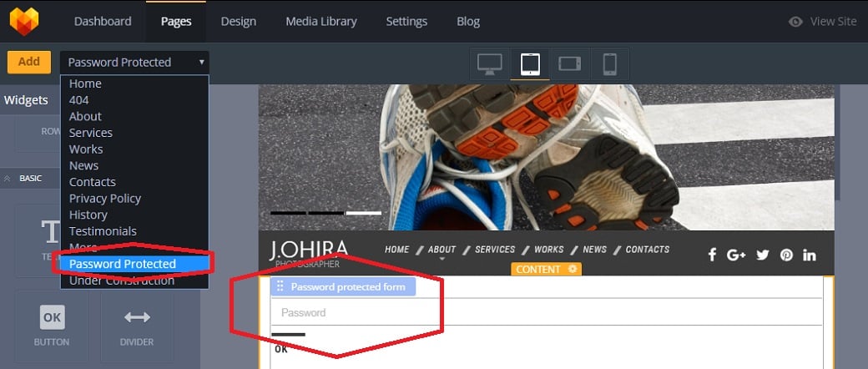This screenshot has height=369, width=868.
Task: Switch to mobile phone preview
Action: [x=610, y=63]
